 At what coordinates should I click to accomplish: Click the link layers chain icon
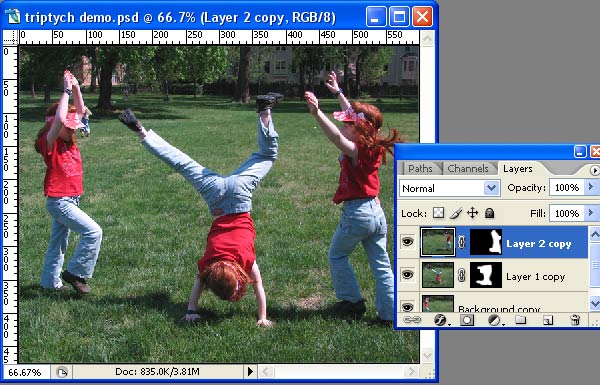411,320
